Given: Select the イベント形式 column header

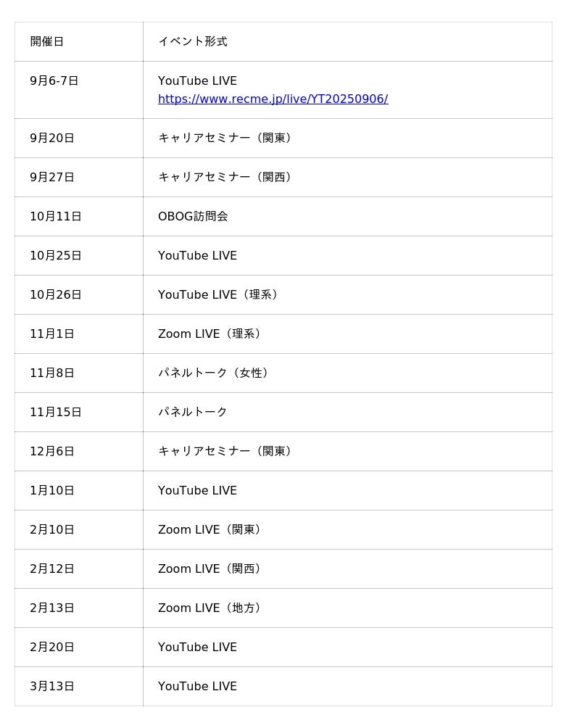Looking at the screenshot, I should 347,41.
